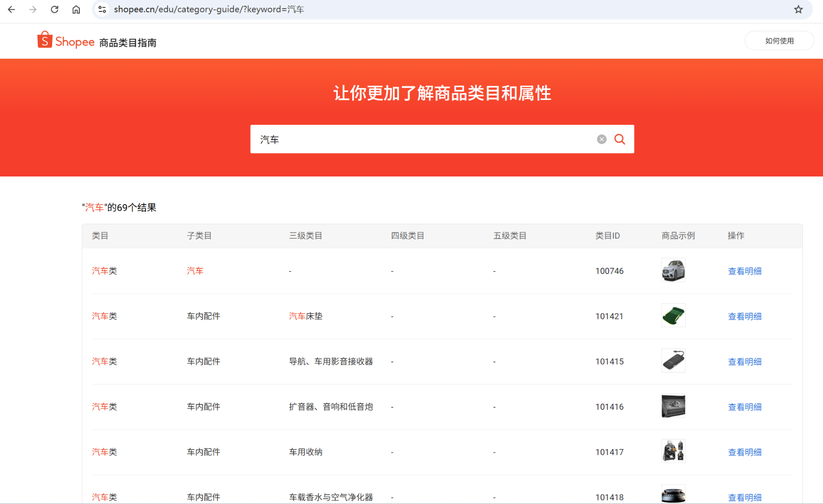Click the browser forward arrow

(33, 10)
